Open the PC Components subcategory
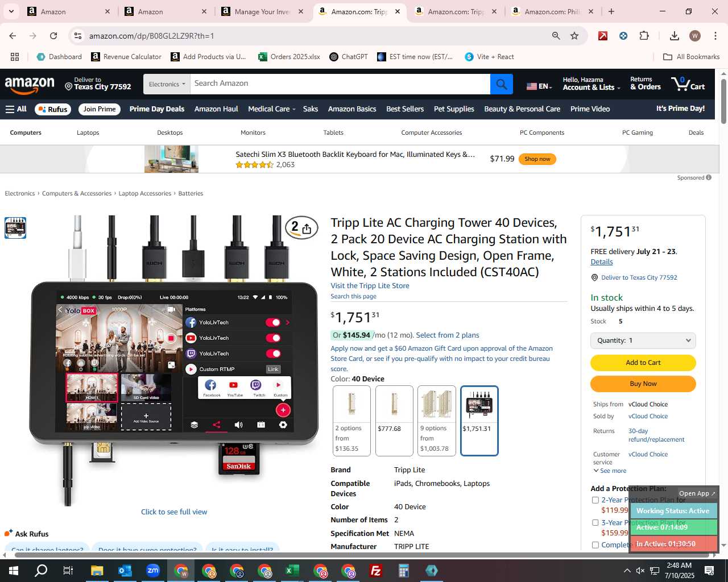This screenshot has width=728, height=582. click(x=542, y=132)
